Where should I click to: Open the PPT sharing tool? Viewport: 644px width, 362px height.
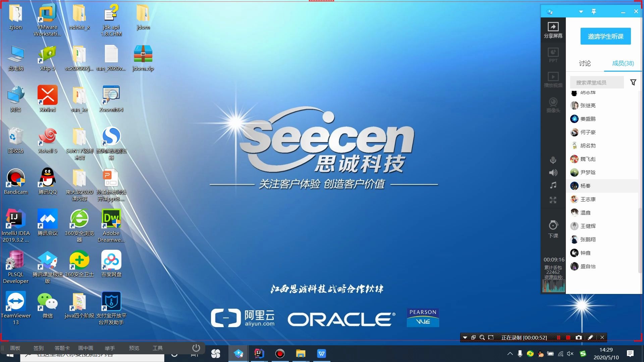(553, 55)
